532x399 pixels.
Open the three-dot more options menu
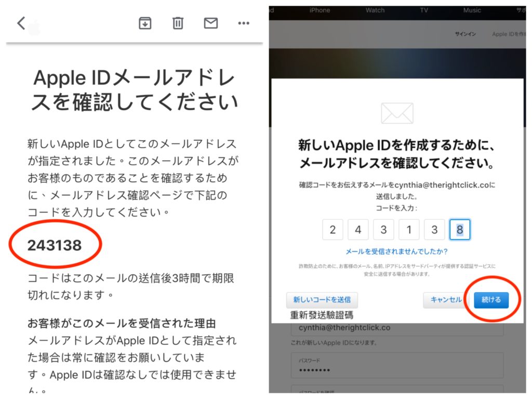tap(244, 23)
